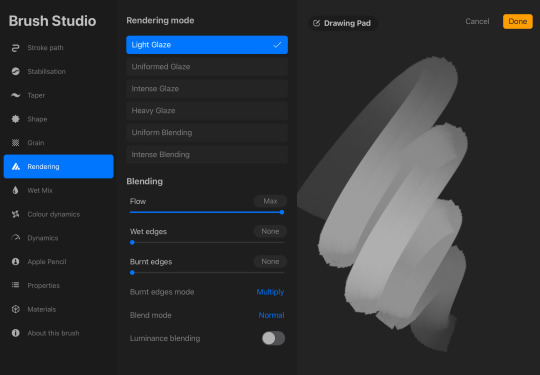Screen dimensions: 540x375
Task: Open Blend mode Normal dropdown
Action: tap(271, 315)
